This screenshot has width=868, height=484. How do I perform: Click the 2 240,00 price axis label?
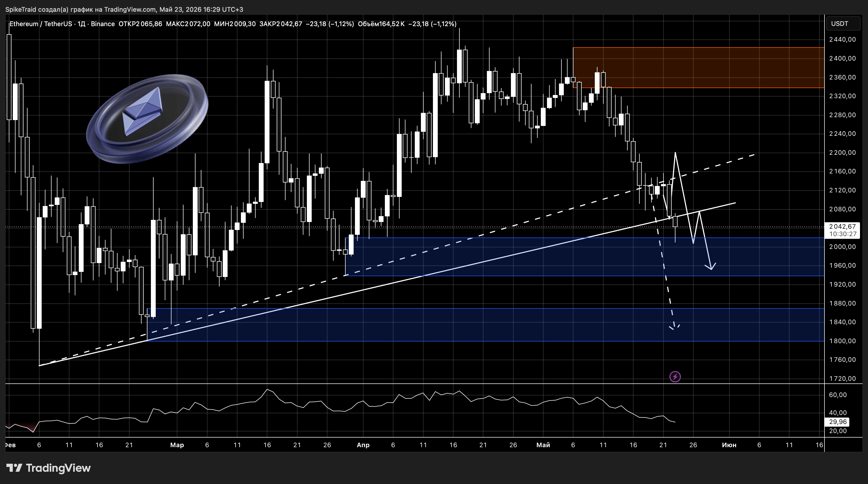[x=842, y=134]
